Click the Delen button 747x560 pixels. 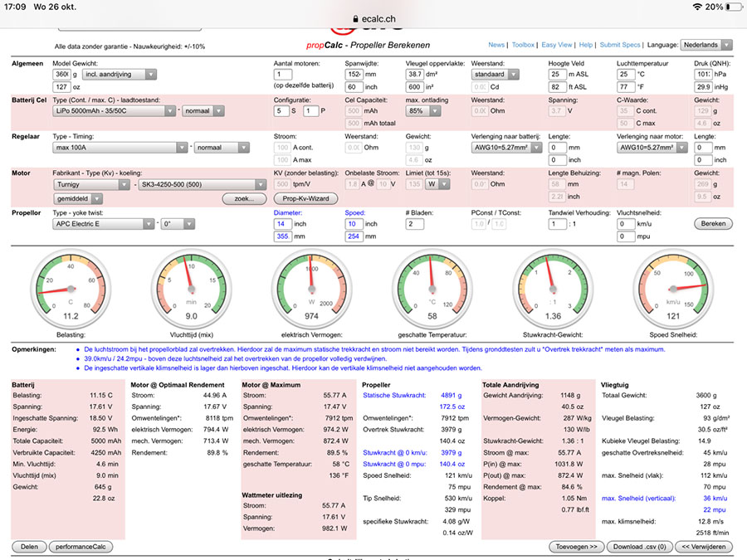point(29,547)
